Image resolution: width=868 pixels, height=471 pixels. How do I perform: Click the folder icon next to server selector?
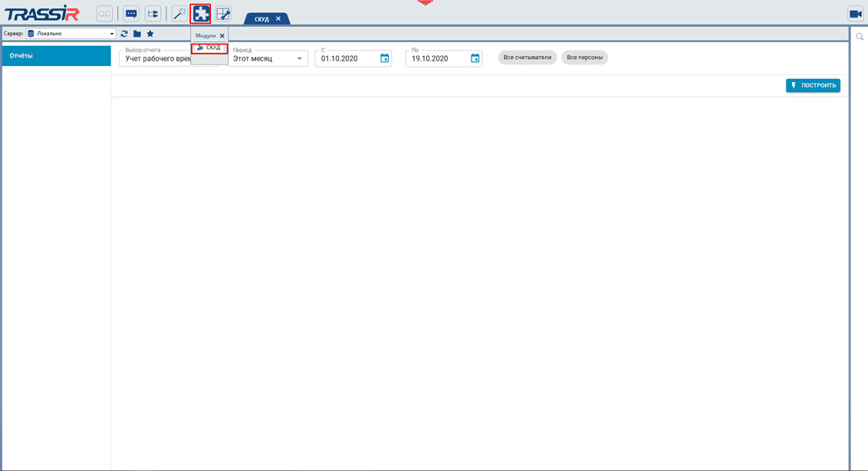pos(136,34)
